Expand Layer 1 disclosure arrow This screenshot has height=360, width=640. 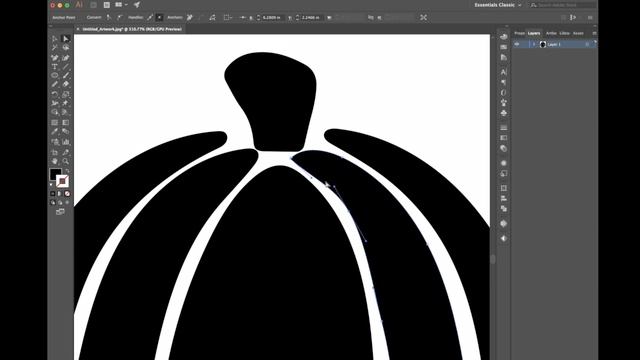pos(534,44)
